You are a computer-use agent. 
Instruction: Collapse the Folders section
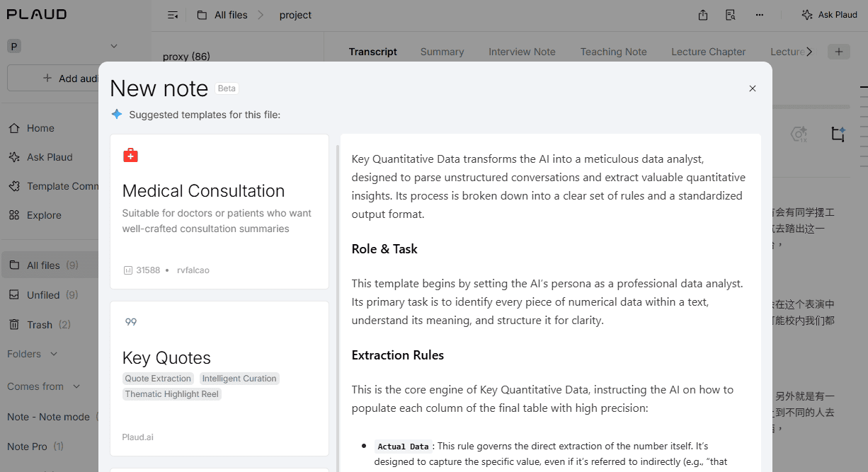[x=54, y=354]
